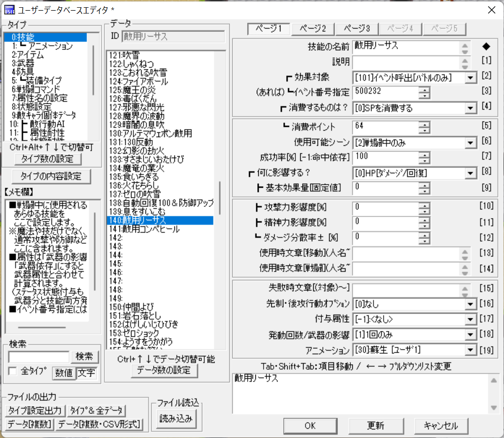Decrease the ダメージ分散率 value with down arrow
Image resolution: width=504 pixels, height=438 pixels.
tap(424, 241)
